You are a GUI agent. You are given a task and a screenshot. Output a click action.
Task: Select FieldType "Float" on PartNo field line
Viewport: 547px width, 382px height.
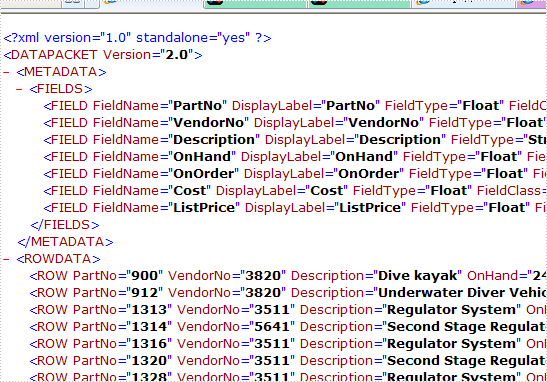(481, 106)
